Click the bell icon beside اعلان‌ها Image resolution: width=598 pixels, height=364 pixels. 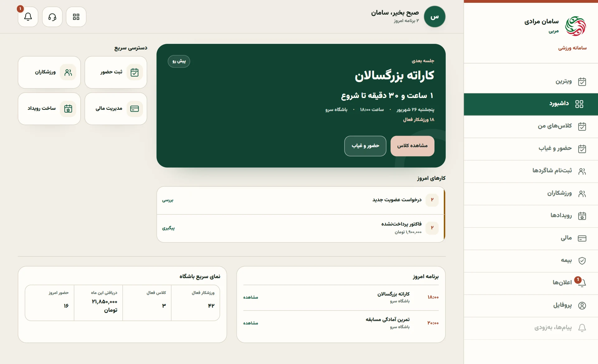point(582,283)
